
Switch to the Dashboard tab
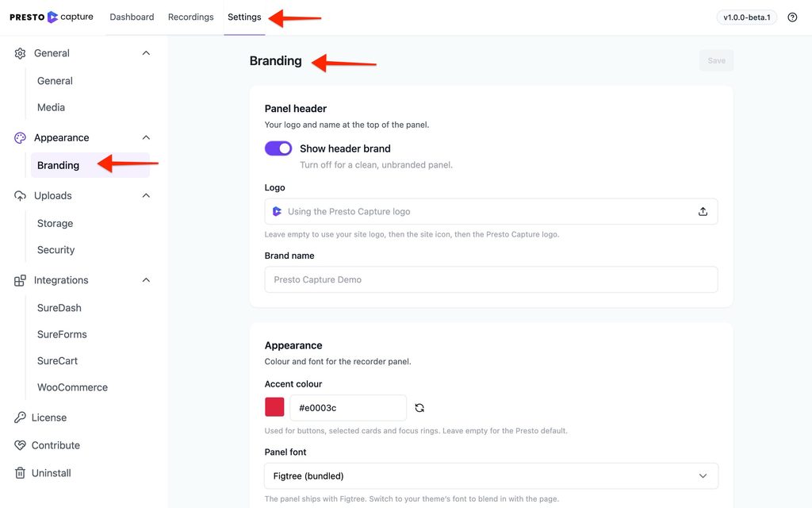coord(132,17)
